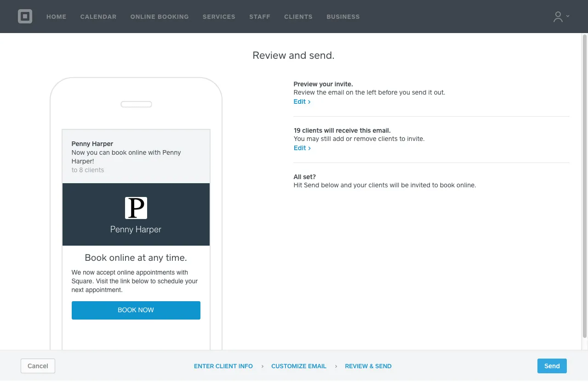Image resolution: width=588 pixels, height=382 pixels.
Task: Go to the Business section
Action: pos(343,17)
